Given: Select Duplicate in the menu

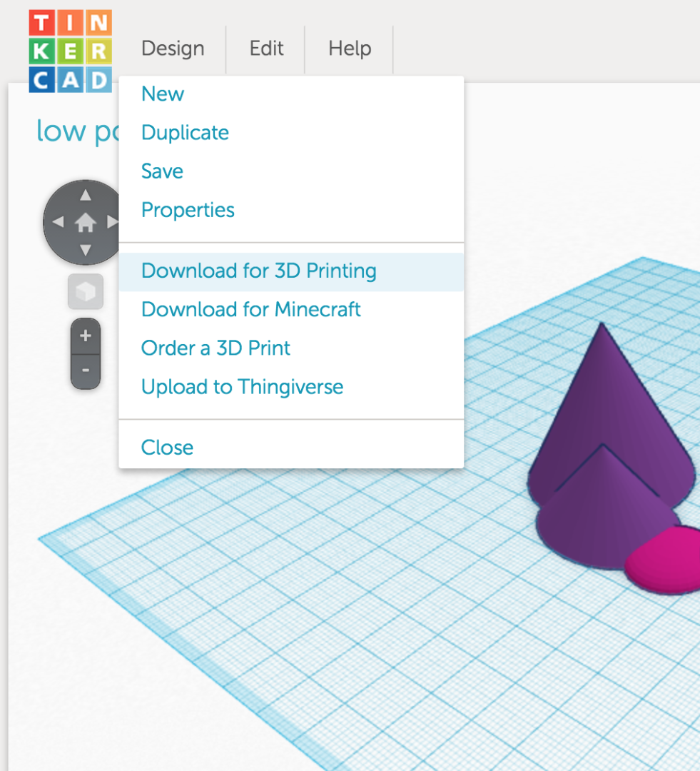Looking at the screenshot, I should (291, 132).
